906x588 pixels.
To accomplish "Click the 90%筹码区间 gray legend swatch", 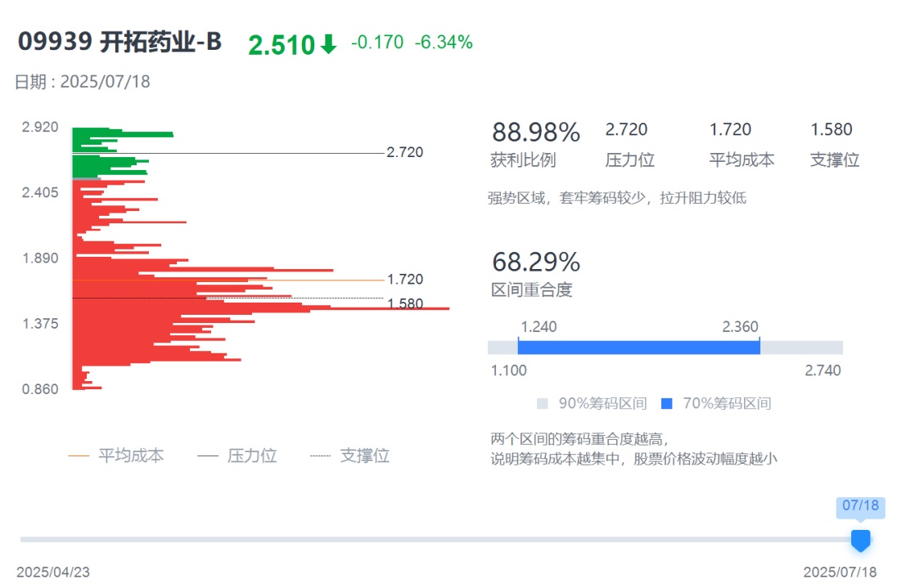I will [542, 403].
